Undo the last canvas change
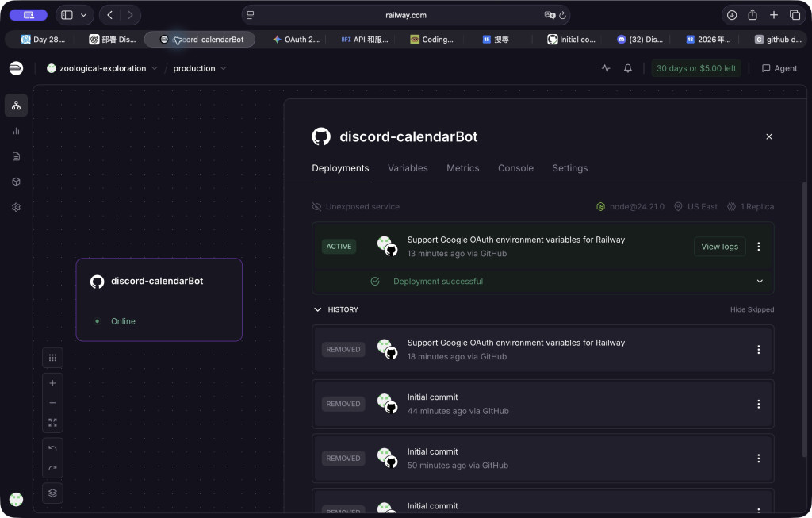 click(52, 448)
